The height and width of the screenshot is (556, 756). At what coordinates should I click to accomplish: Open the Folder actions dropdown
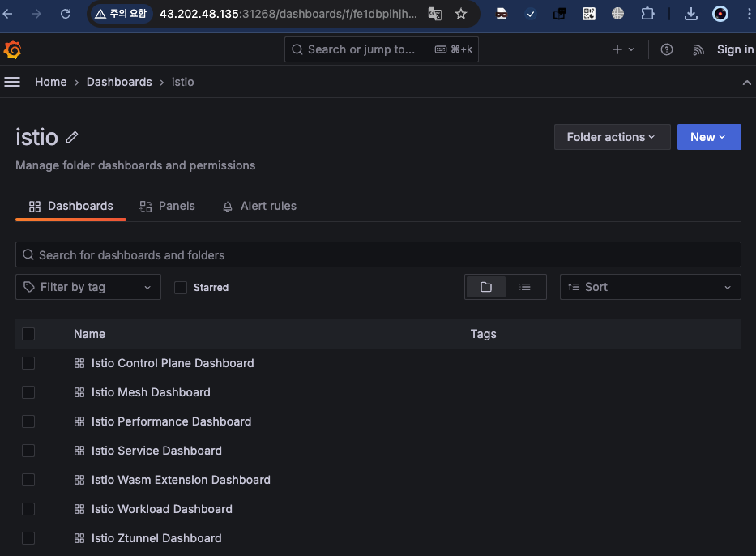612,137
